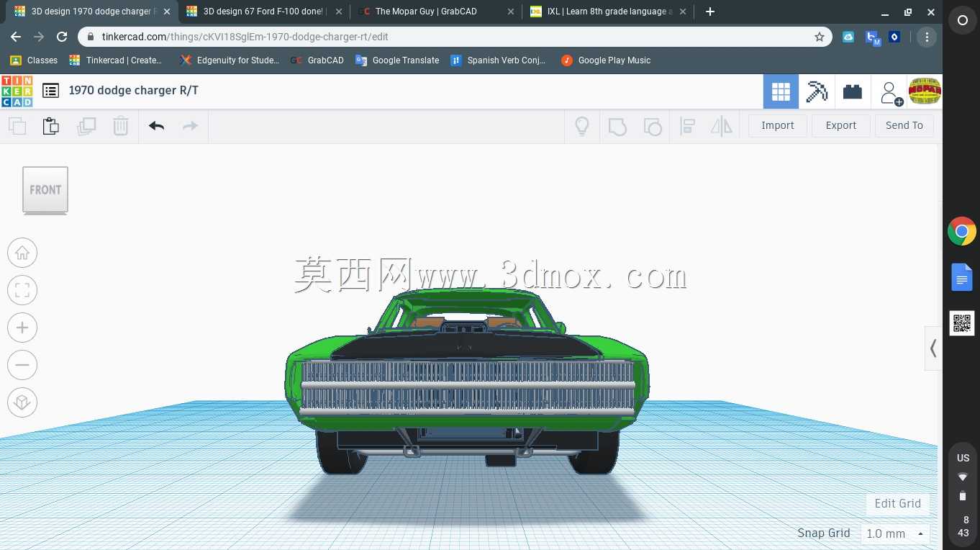Viewport: 980px width, 550px height.
Task: Click the Copy tool icon
Action: (x=17, y=127)
